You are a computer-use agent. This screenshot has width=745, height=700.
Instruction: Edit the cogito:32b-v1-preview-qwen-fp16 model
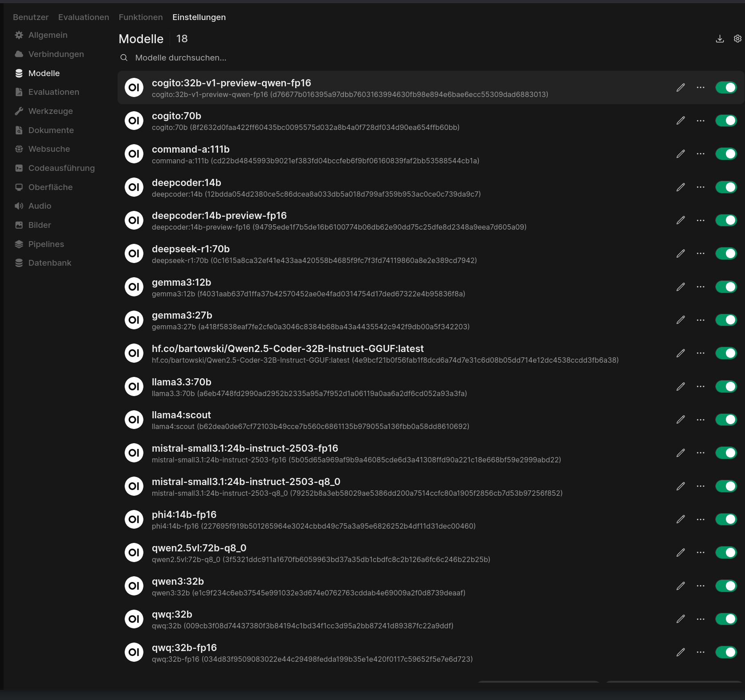680,88
